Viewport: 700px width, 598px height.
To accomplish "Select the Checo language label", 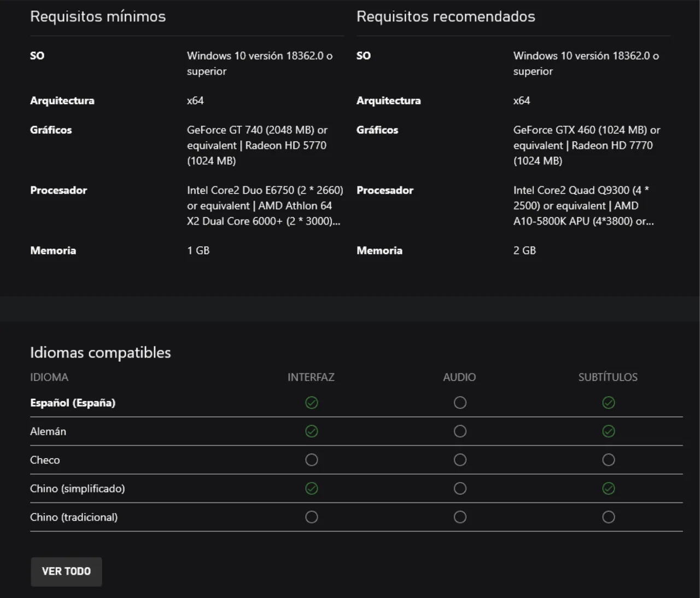I will pos(45,460).
